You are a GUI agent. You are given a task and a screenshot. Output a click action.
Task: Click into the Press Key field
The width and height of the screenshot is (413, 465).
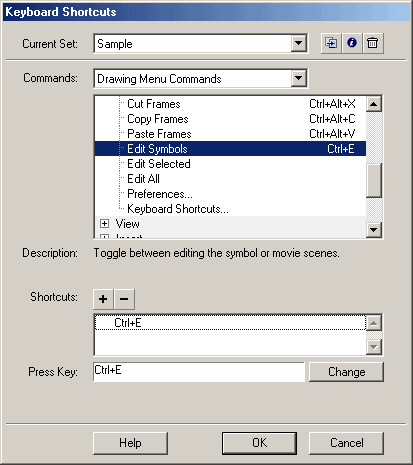point(199,372)
